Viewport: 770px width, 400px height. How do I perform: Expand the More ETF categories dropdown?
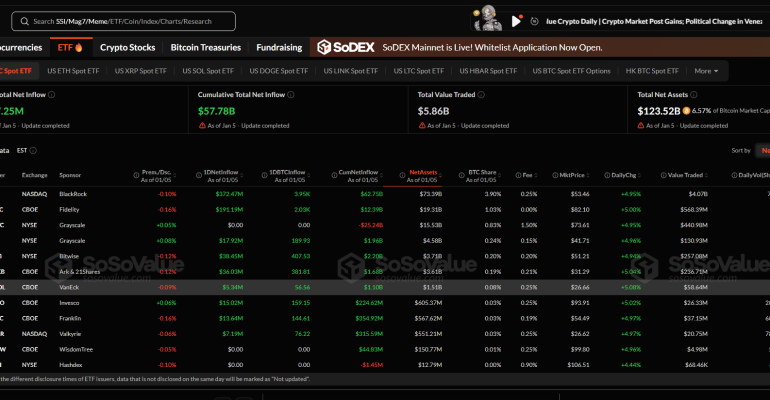pos(706,71)
